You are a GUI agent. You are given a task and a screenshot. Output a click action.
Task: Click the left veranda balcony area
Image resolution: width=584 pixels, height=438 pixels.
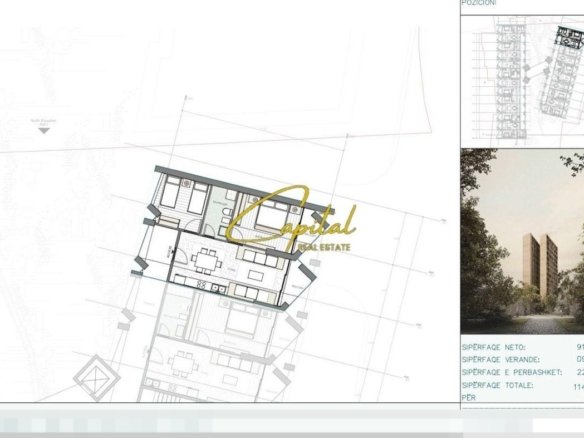pos(156,249)
